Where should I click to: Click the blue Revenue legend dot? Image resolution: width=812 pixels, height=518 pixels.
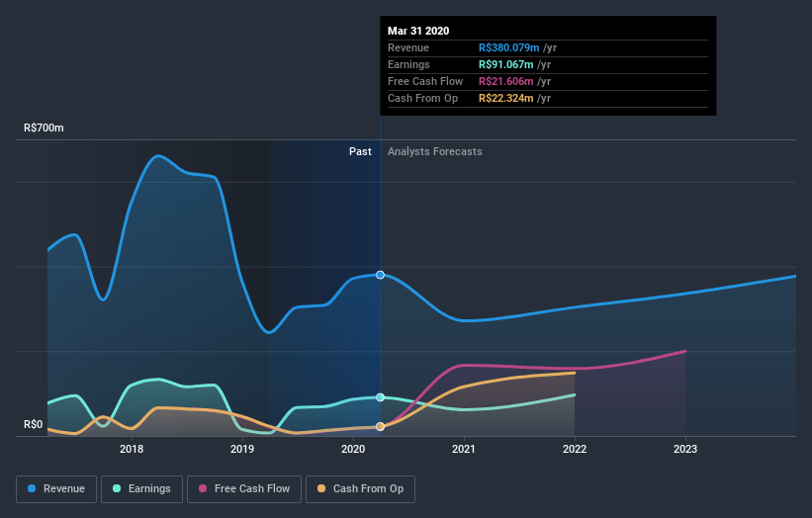32,488
